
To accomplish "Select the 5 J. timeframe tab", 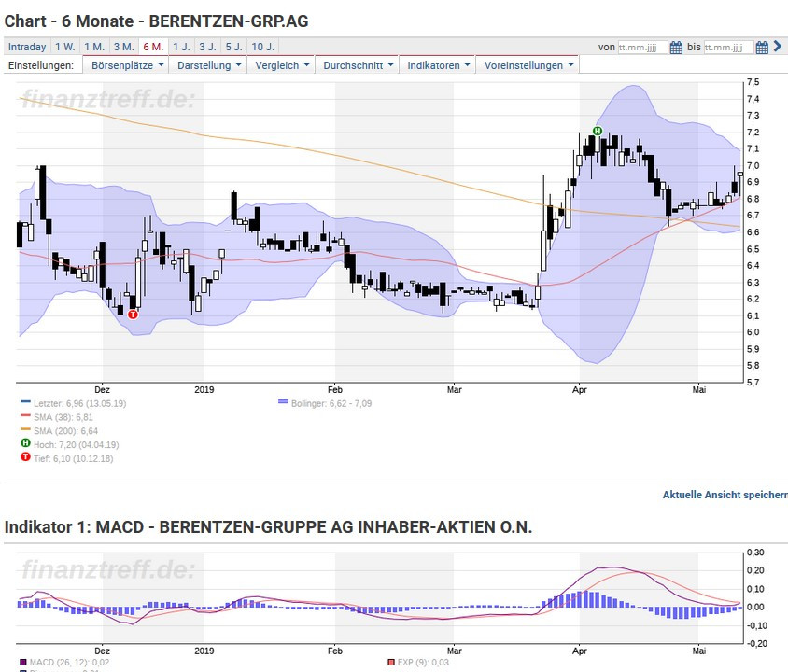I will 233,47.
